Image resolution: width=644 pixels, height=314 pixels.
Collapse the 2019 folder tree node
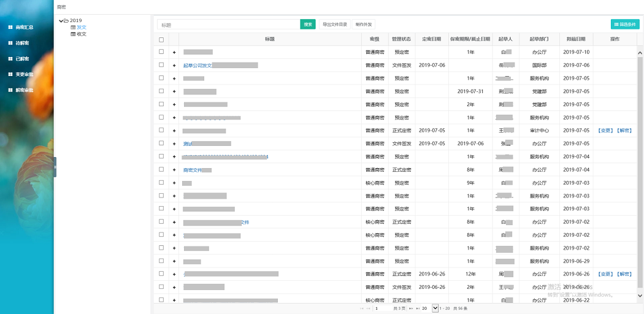[x=61, y=21]
